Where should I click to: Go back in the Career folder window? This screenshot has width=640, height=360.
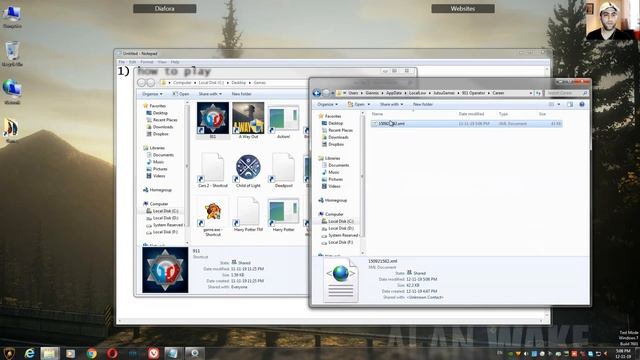click(317, 93)
